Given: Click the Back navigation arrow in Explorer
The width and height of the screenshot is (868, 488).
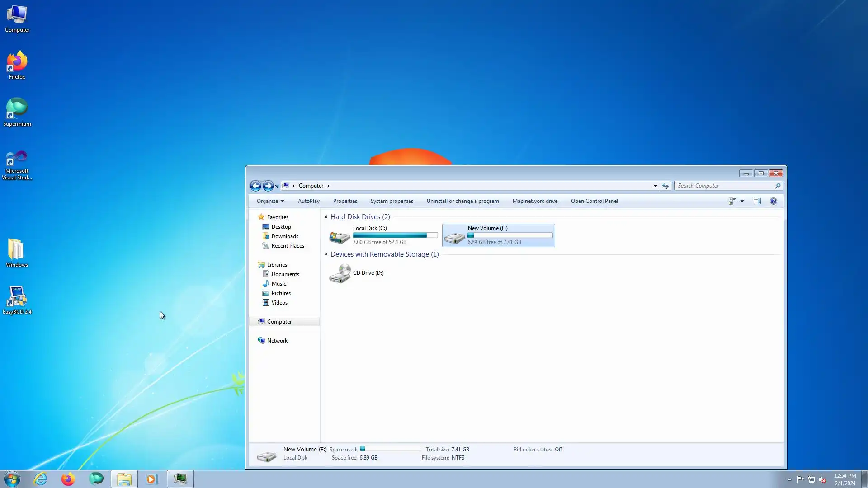Looking at the screenshot, I should click(x=255, y=186).
